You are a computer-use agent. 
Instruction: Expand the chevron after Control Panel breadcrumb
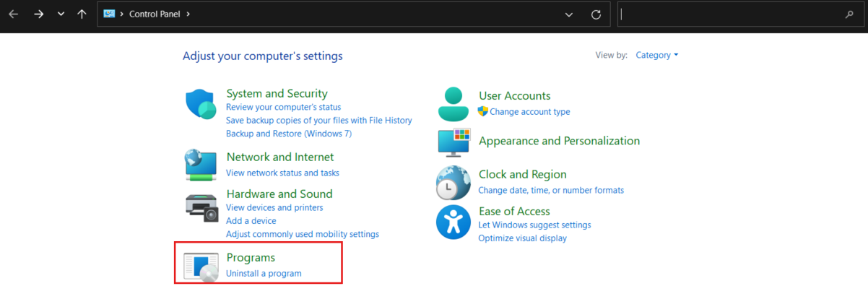(x=188, y=14)
